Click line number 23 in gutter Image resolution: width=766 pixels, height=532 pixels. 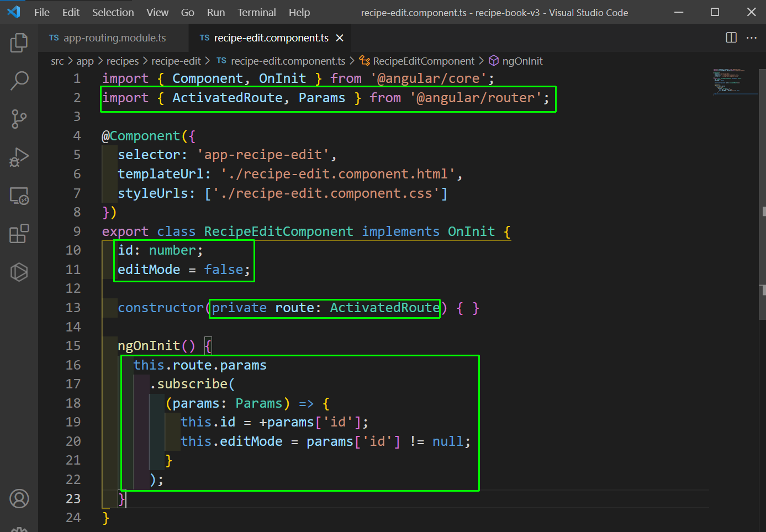click(73, 499)
